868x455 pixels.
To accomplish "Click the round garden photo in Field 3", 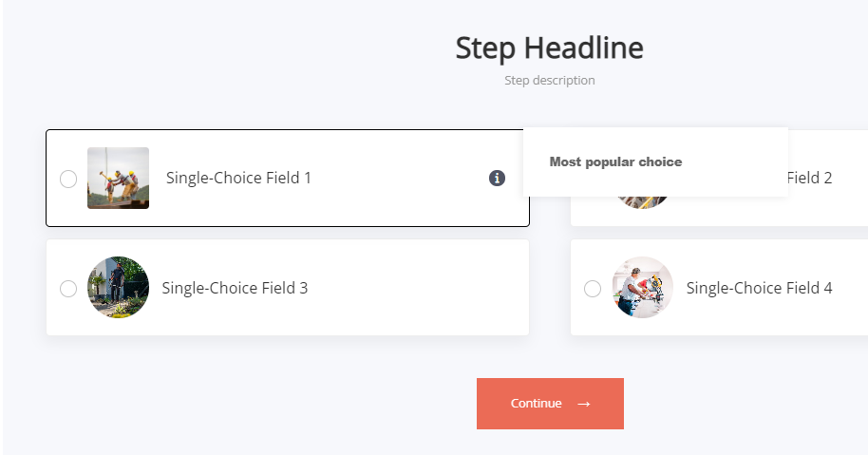I will 118,287.
